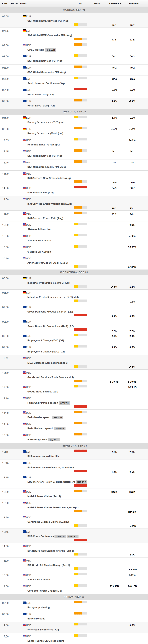
Task: Click the Vol. column header
Action: pos(81,4)
